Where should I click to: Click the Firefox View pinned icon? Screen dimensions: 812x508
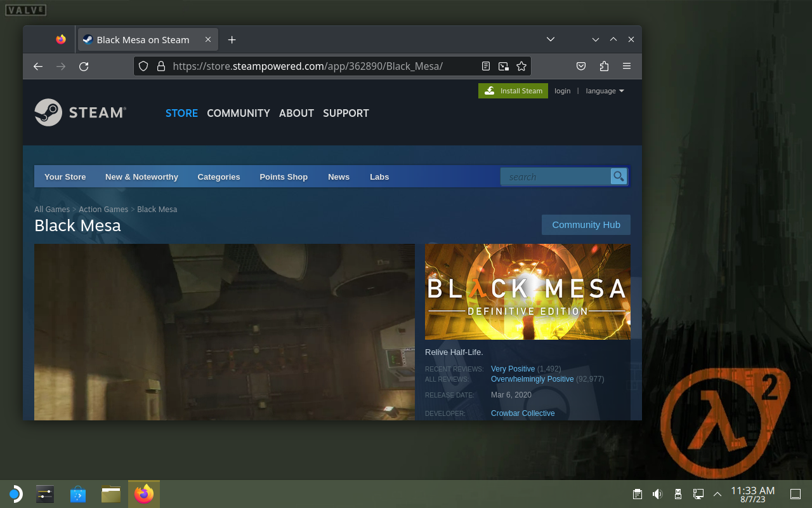[x=61, y=39]
